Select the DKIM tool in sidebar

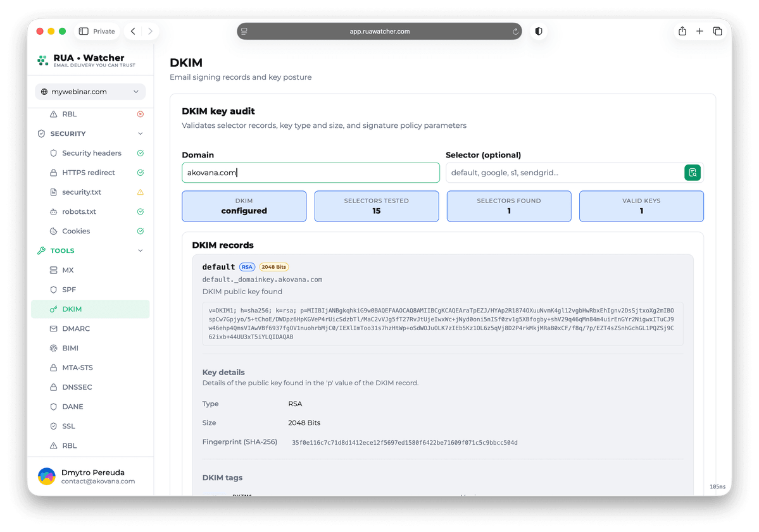(x=90, y=309)
